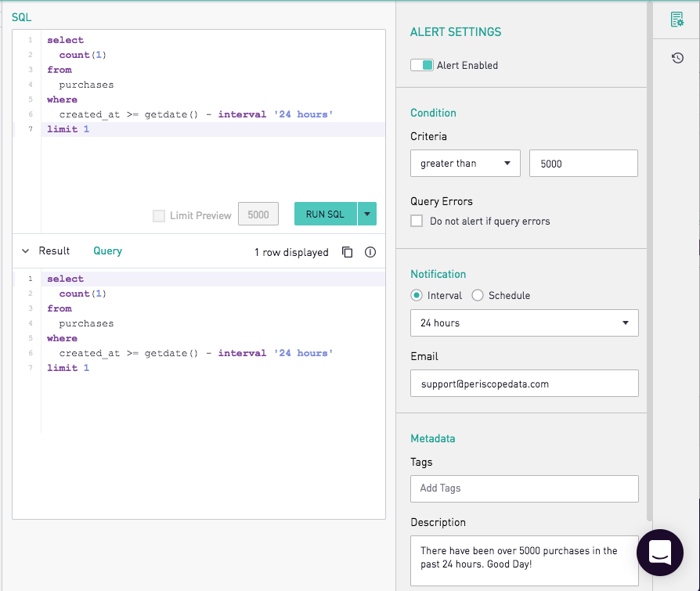Edit the Limit Preview row count field

click(x=258, y=214)
